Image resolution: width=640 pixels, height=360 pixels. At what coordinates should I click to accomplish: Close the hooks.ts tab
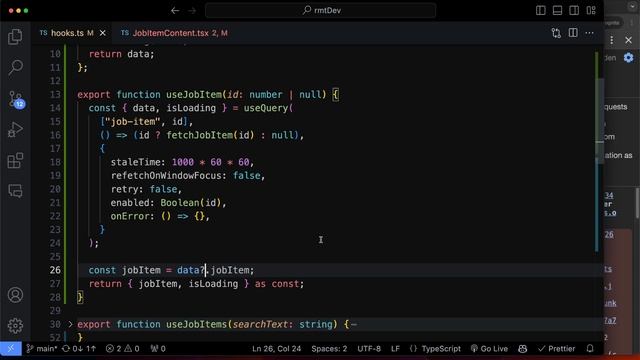(x=103, y=33)
